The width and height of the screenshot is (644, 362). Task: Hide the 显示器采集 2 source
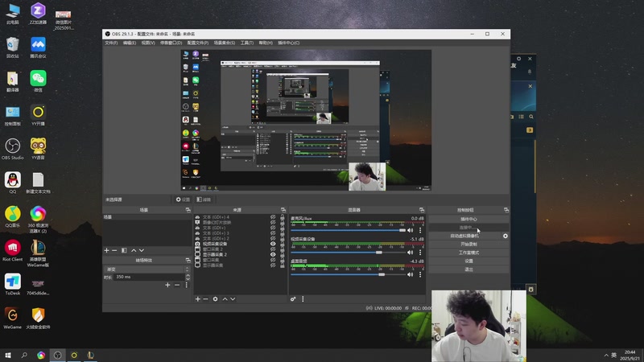point(273,254)
